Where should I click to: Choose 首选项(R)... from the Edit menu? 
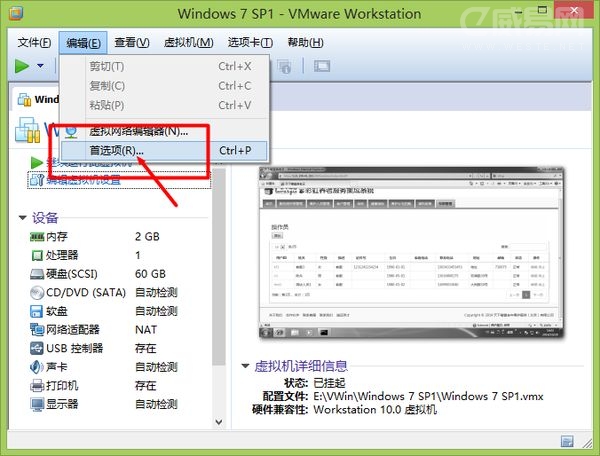tap(117, 151)
